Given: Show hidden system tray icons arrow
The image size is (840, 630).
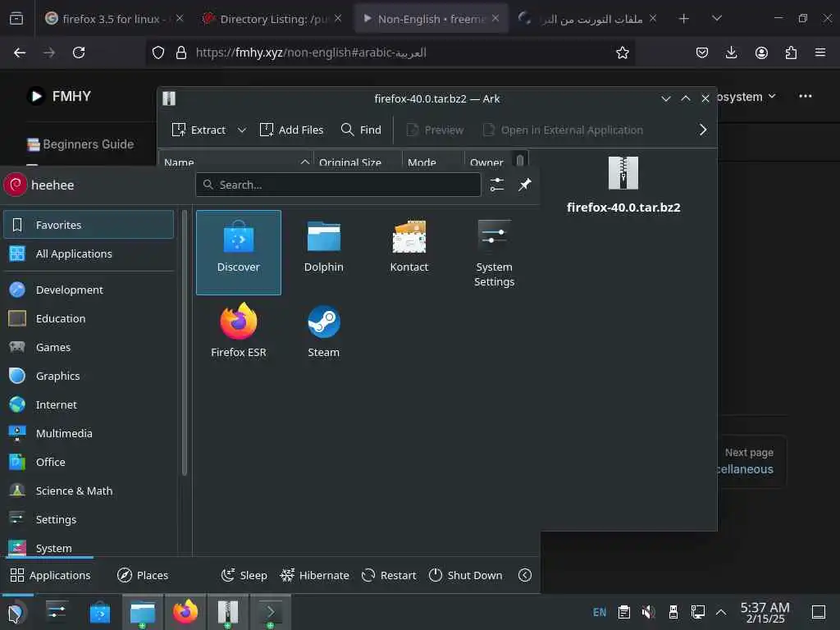Looking at the screenshot, I should coord(721,612).
